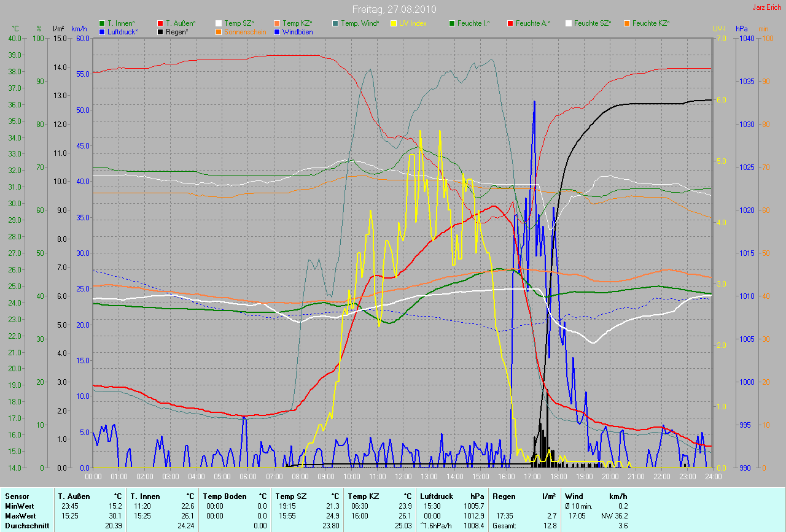Click the 'Temp Boden' column header
The width and height of the screenshot is (786, 532).
point(225,496)
